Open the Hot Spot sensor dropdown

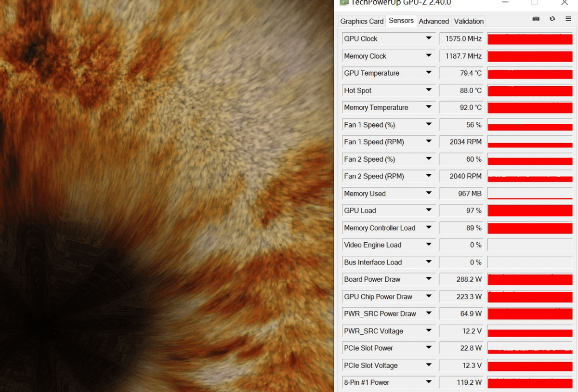[x=428, y=90]
